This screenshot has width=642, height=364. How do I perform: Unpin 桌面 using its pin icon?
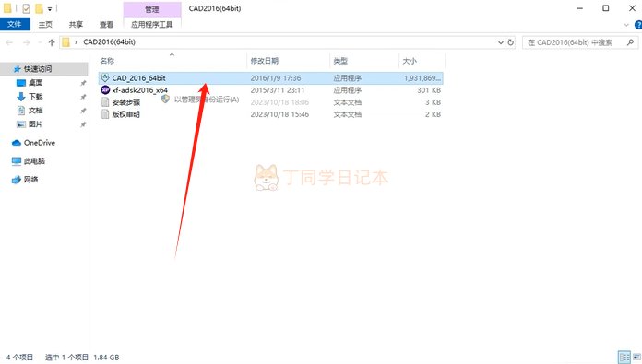click(83, 83)
